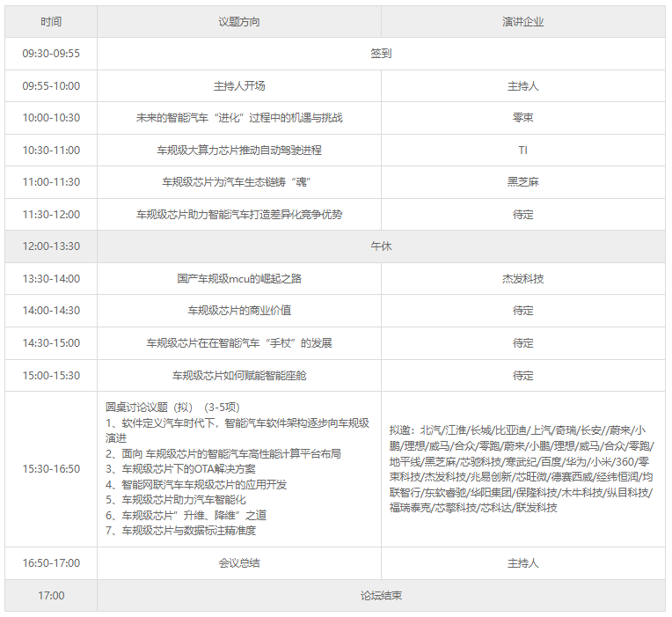Select the 14:30-15:00 time cell
This screenshot has height=617, width=672.
pyautogui.click(x=51, y=343)
